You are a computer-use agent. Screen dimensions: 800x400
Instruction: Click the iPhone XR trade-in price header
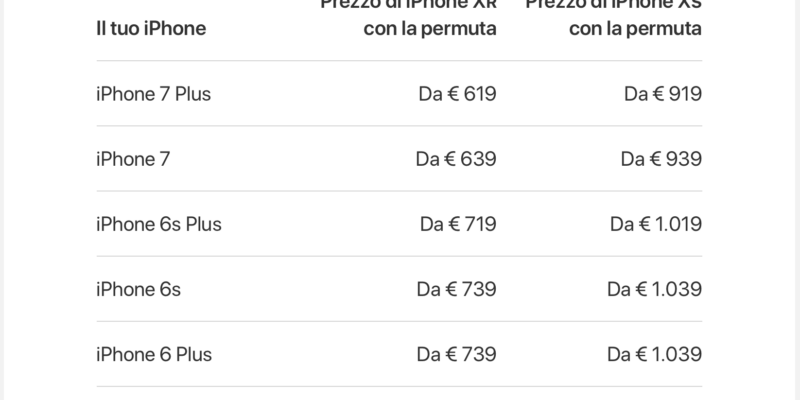[x=408, y=17]
